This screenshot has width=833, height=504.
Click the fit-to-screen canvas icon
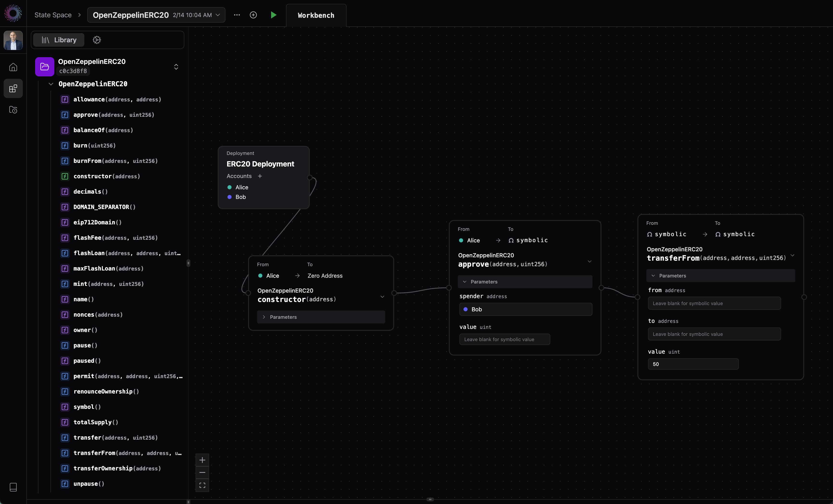[202, 485]
